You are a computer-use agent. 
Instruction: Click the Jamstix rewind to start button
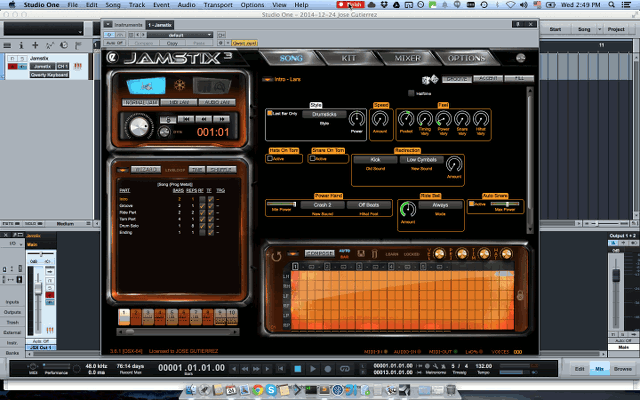coord(186,119)
